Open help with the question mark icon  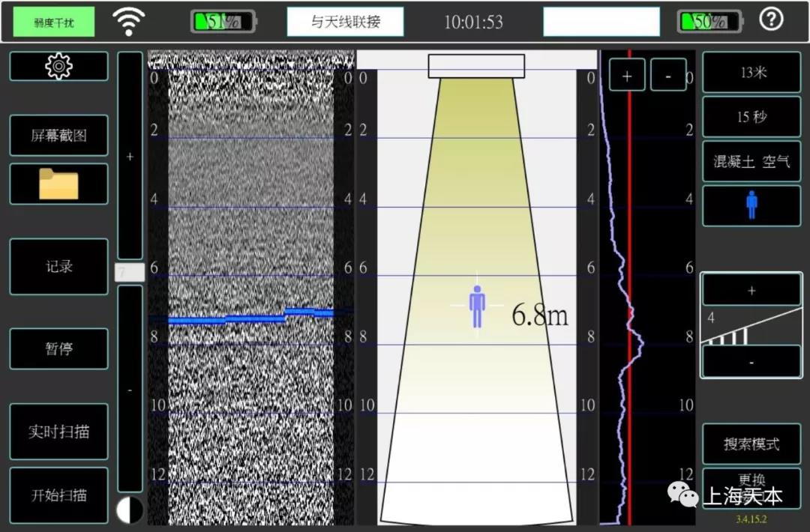pos(771,19)
